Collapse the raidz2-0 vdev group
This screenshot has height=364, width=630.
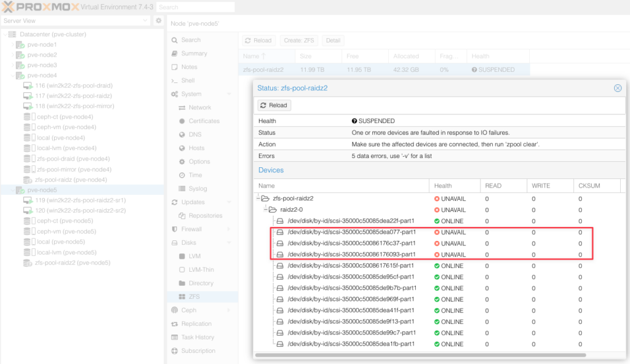pos(266,209)
